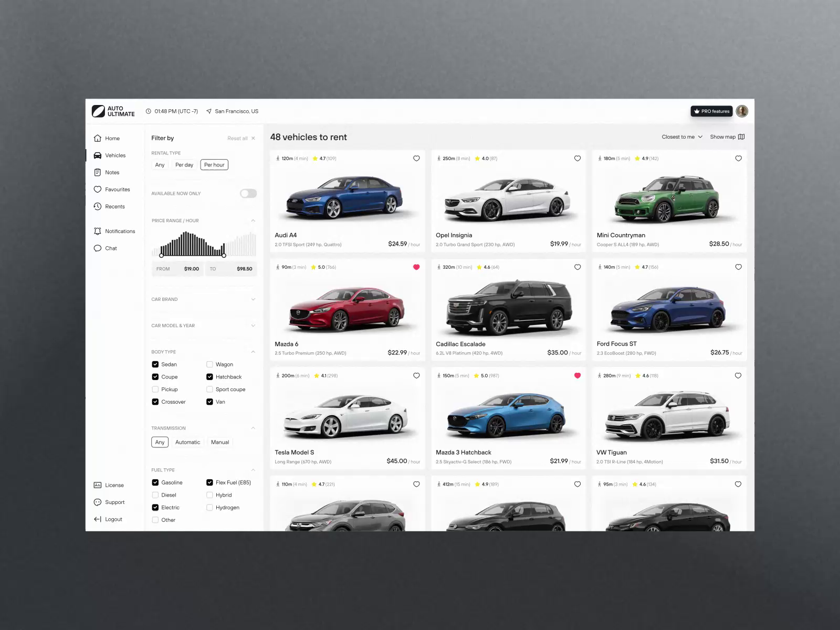Open the user profile avatar
The image size is (840, 630).
(741, 111)
